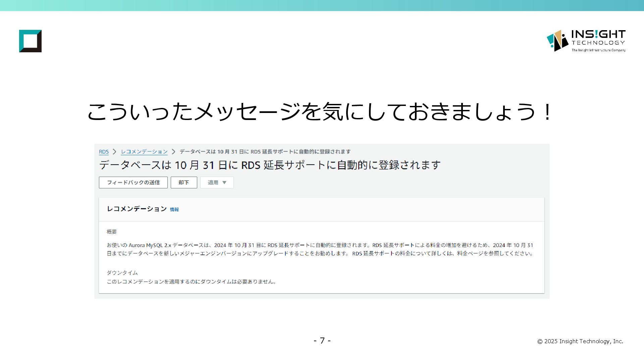Open the 情報 info link
The height and width of the screenshot is (362, 644).
pos(174,209)
